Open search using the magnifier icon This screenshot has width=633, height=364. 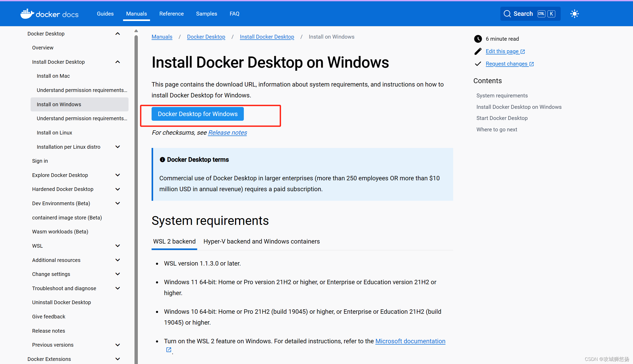(x=507, y=13)
